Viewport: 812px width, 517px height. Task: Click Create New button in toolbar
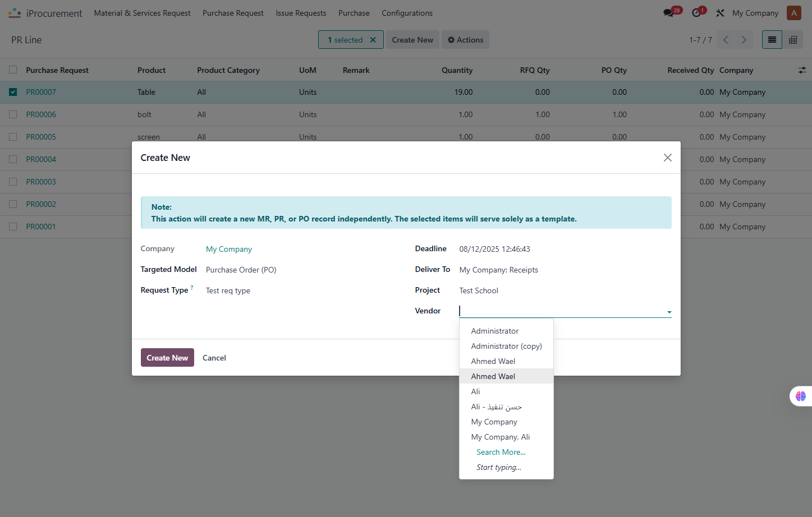pyautogui.click(x=412, y=40)
